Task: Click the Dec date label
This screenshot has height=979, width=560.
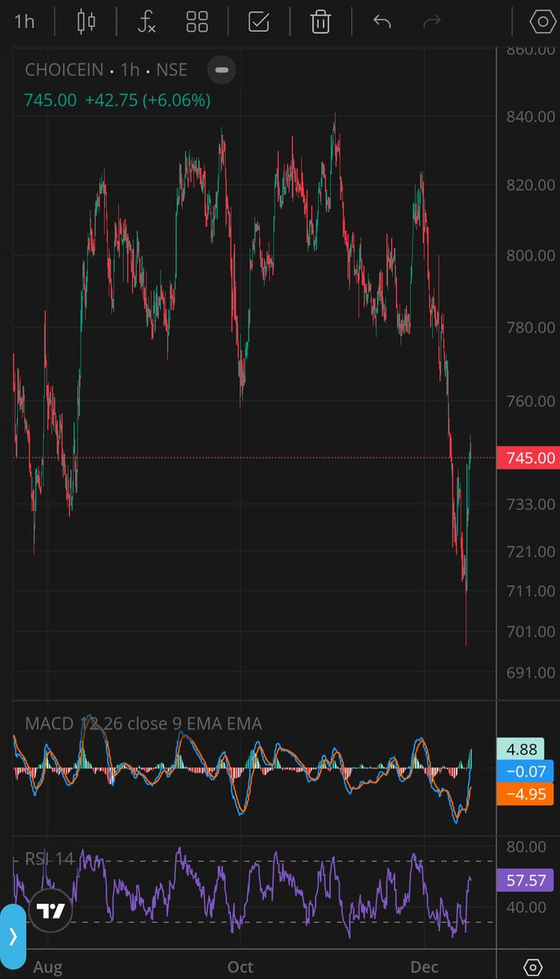Action: (x=425, y=967)
